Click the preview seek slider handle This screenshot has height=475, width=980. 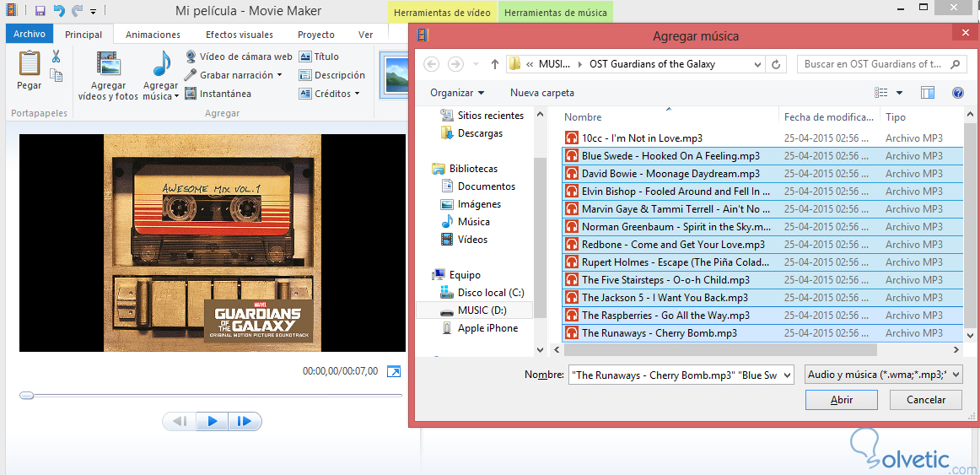click(x=26, y=395)
